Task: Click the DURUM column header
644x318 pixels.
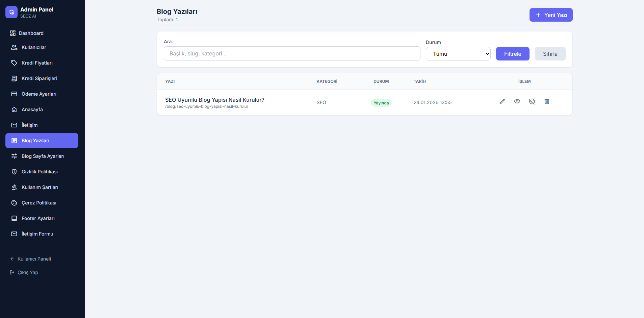Action: pos(381,81)
